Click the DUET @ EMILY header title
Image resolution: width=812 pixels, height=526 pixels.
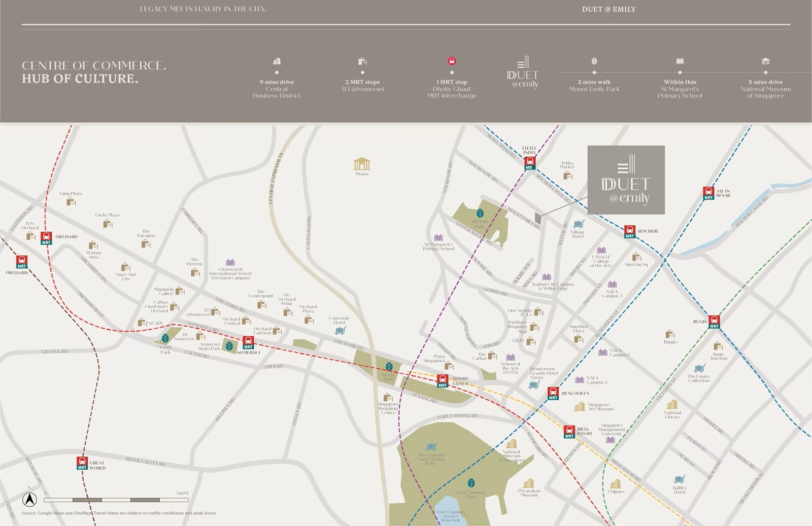click(608, 9)
